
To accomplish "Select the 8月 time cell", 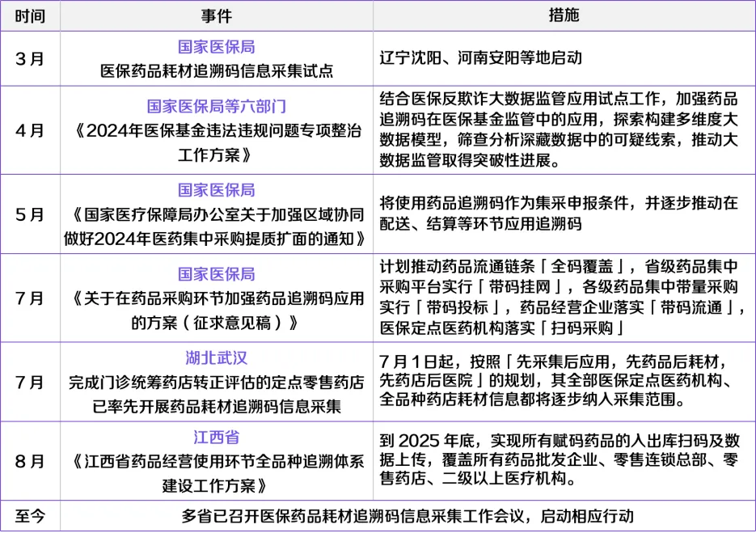I will [x=30, y=461].
